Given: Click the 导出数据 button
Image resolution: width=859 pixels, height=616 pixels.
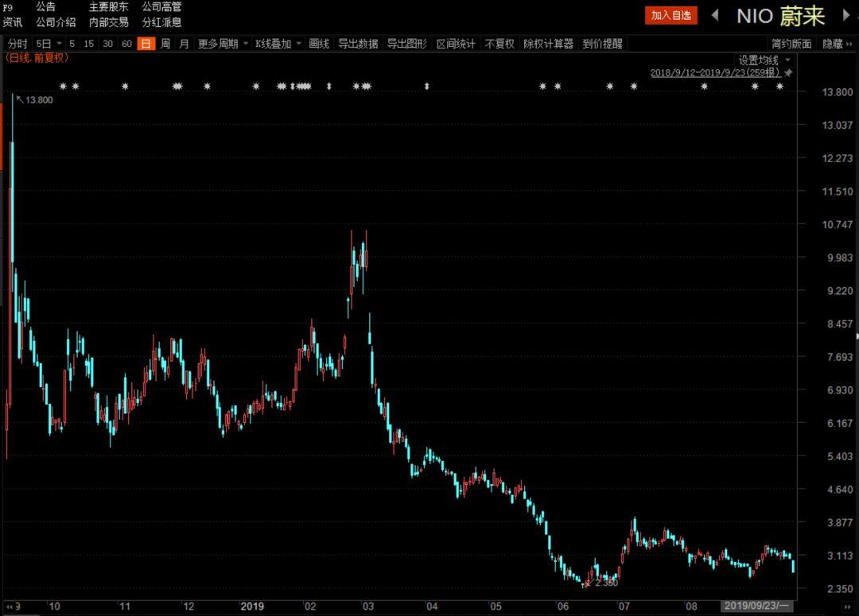Looking at the screenshot, I should tap(358, 44).
